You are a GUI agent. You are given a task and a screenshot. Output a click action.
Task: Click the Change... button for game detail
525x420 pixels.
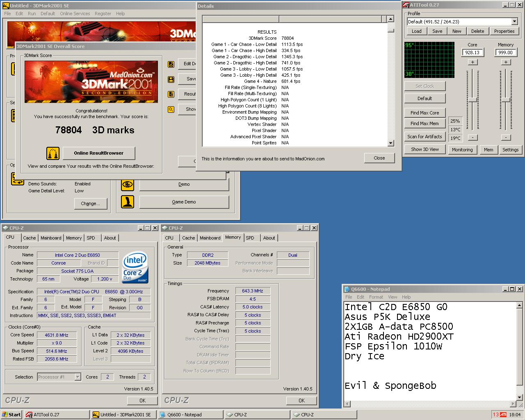91,203
